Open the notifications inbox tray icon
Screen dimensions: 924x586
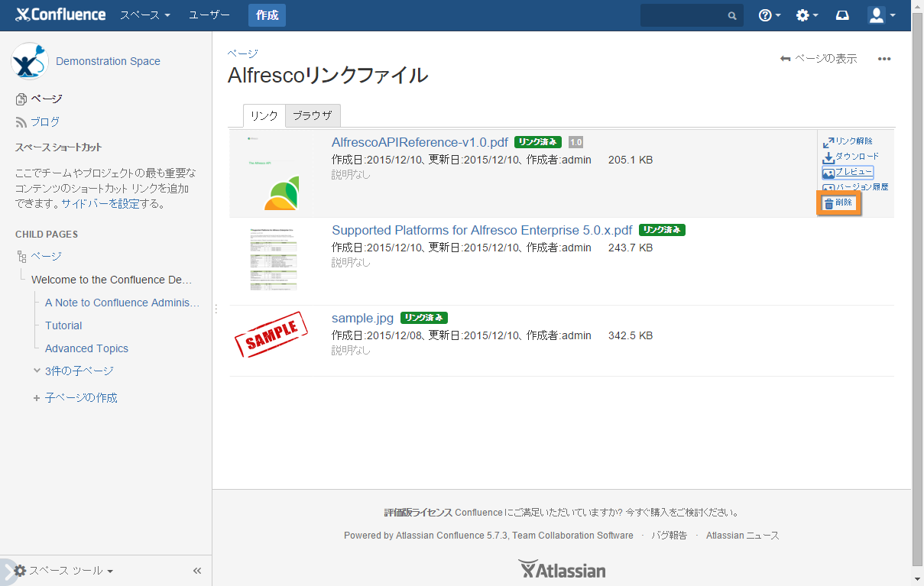point(843,15)
